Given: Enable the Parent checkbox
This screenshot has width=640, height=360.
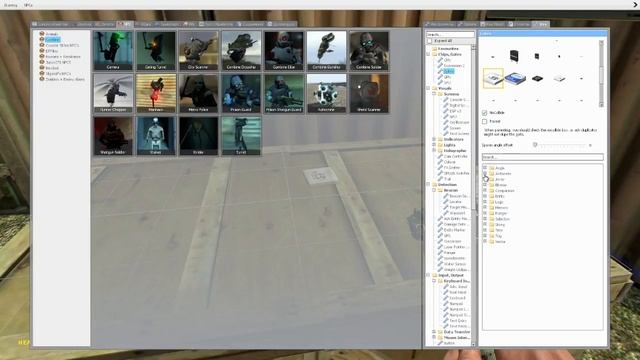Looking at the screenshot, I should [x=484, y=121].
